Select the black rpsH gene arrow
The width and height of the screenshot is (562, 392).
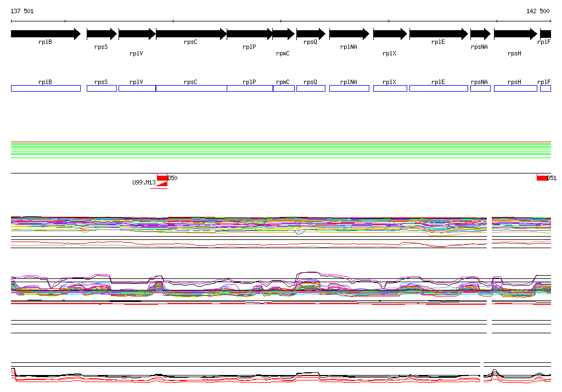[x=515, y=34]
